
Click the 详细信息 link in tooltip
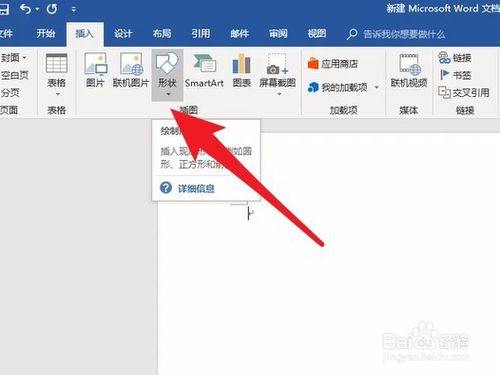pos(196,189)
